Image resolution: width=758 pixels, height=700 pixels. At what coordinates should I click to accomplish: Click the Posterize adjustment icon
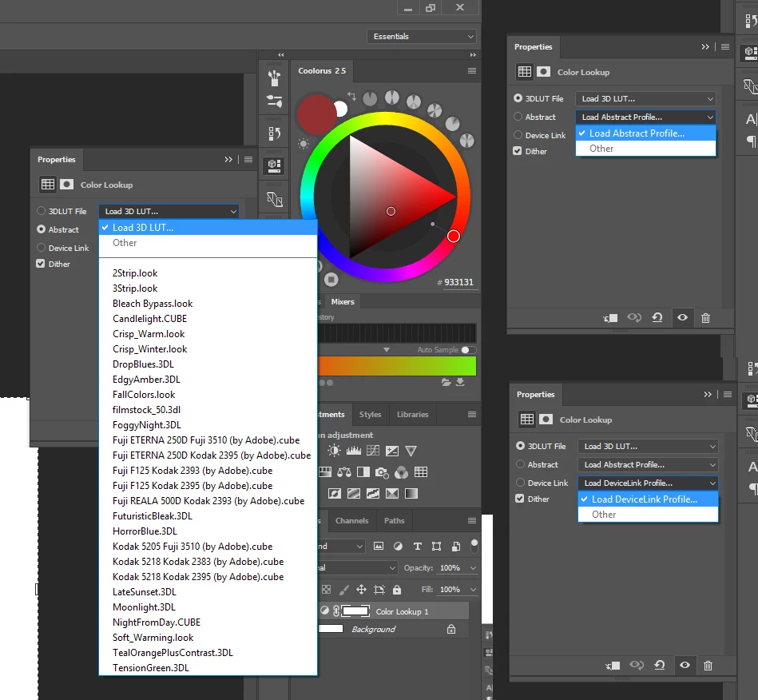(x=354, y=493)
